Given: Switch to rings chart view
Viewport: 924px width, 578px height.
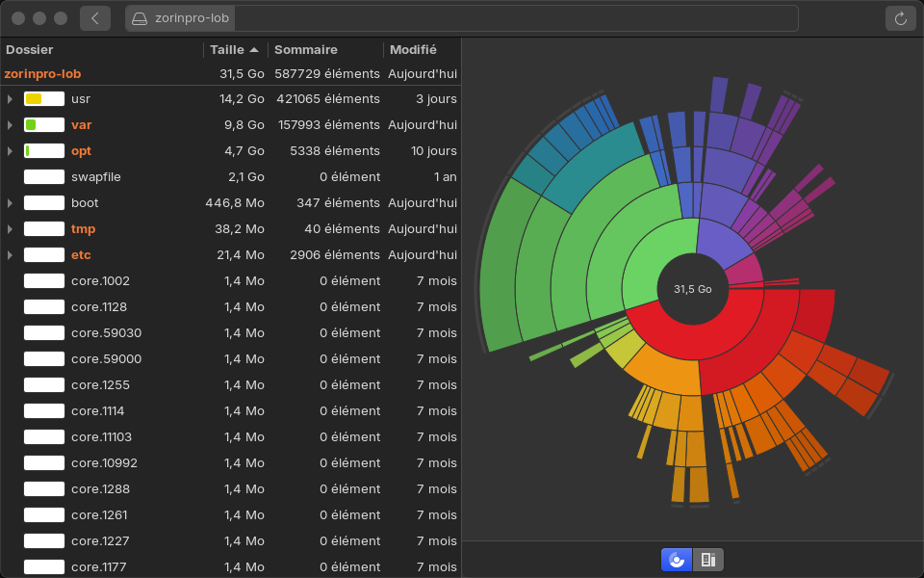Looking at the screenshot, I should 677,560.
